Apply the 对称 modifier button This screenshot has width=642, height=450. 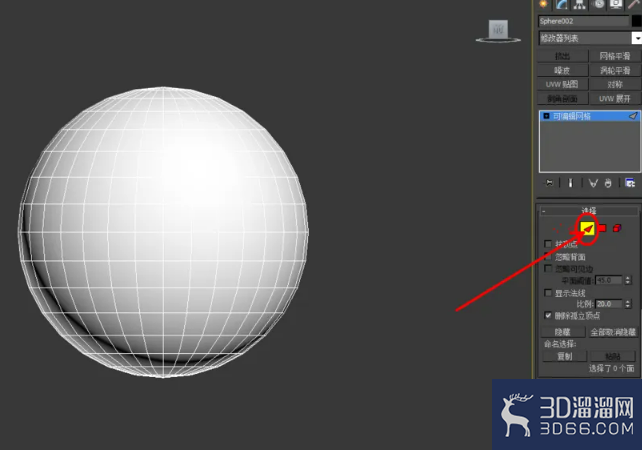click(615, 84)
